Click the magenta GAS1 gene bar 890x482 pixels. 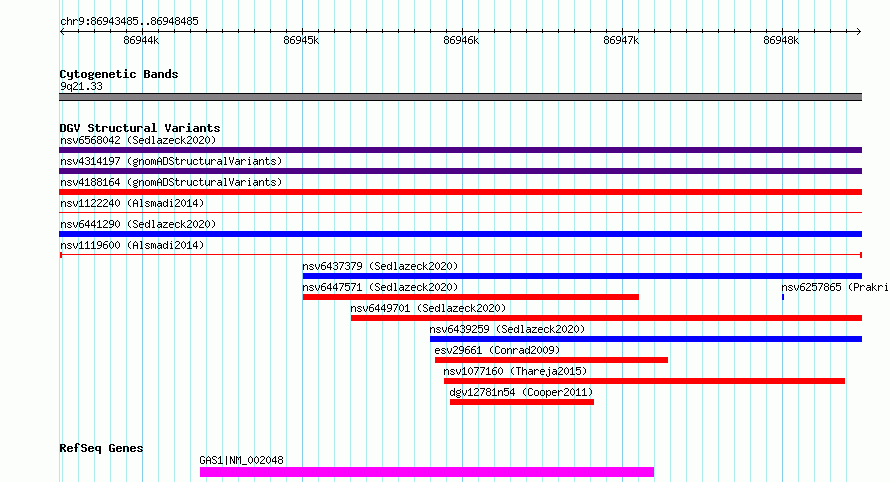(427, 472)
